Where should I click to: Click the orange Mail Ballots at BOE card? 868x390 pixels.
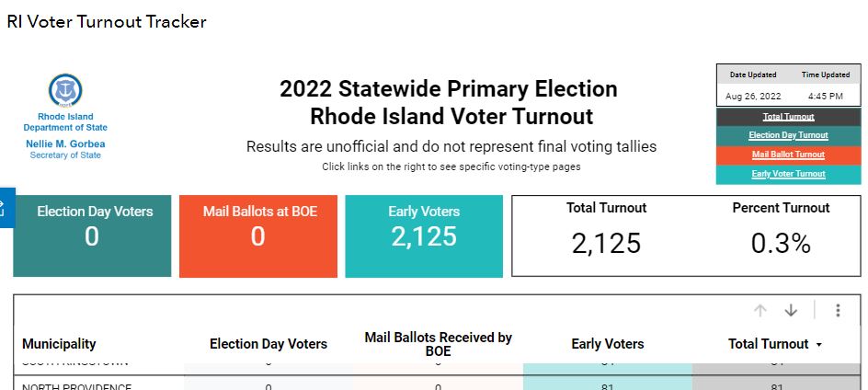point(258,236)
